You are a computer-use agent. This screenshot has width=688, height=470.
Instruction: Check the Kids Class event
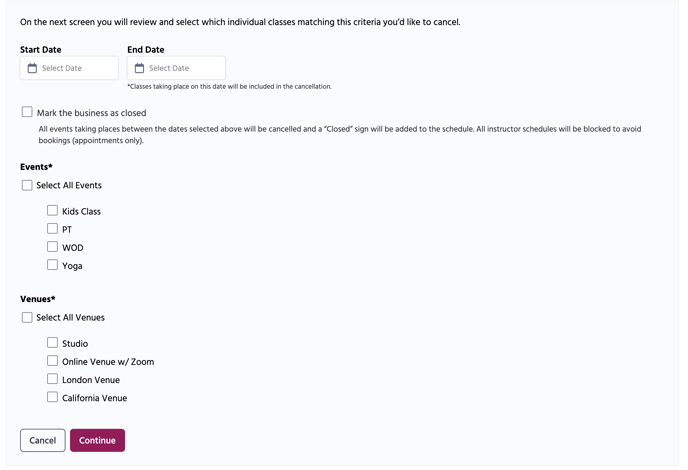[x=52, y=211]
